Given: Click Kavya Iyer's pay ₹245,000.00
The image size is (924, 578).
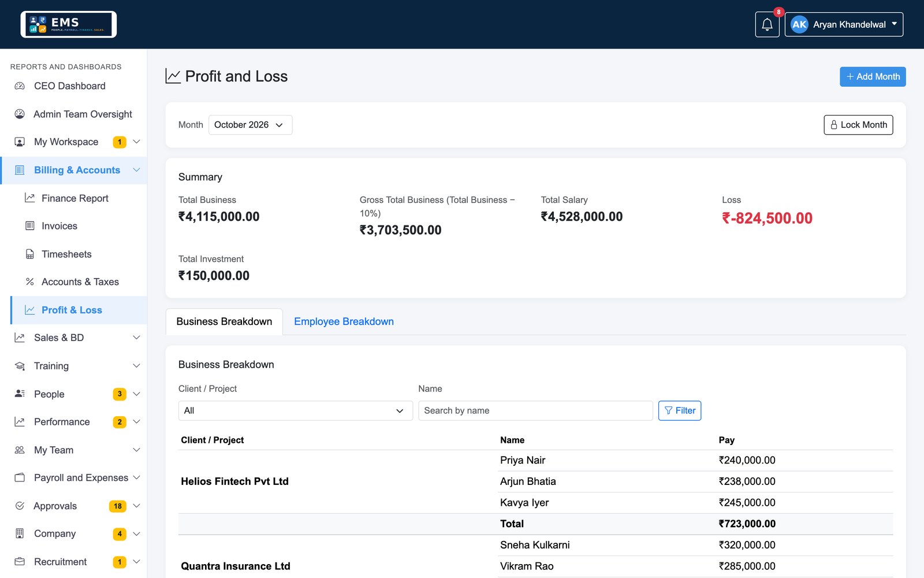Looking at the screenshot, I should tap(747, 503).
